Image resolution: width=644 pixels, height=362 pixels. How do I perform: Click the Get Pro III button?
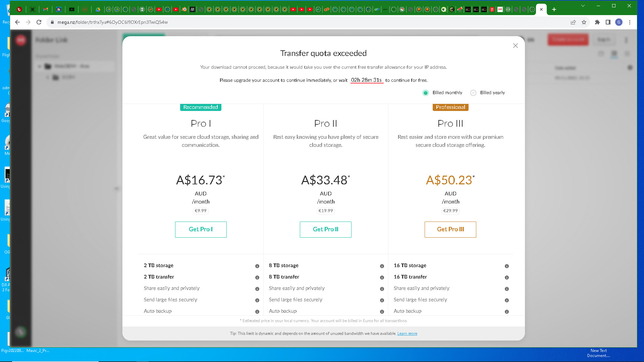tap(450, 229)
